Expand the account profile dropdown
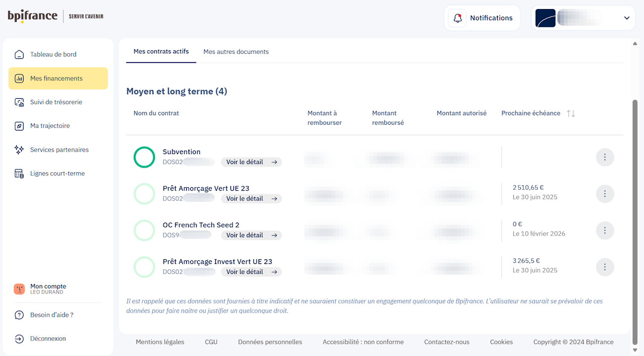 pyautogui.click(x=626, y=18)
